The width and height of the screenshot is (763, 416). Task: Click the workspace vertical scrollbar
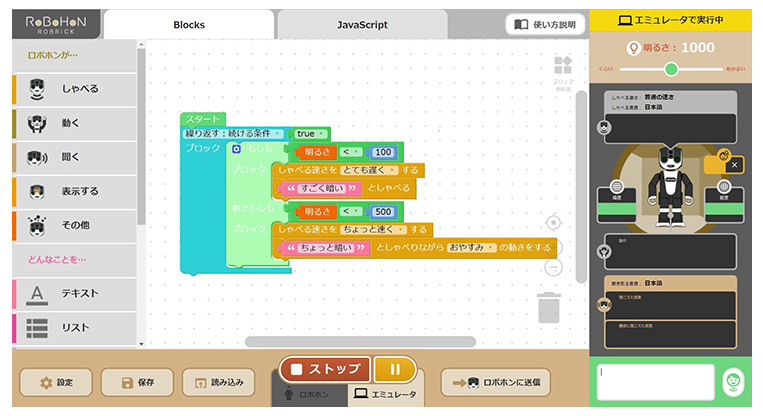click(581, 187)
